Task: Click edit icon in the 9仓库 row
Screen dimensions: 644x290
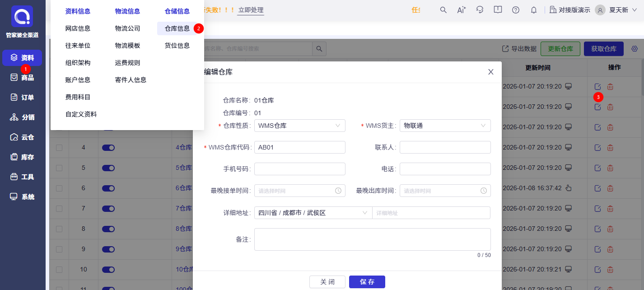Action: coord(597,249)
